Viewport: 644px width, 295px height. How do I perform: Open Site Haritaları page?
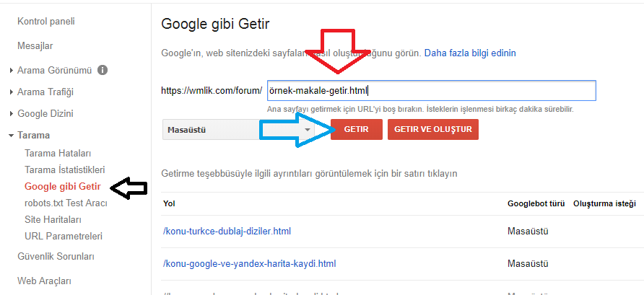click(53, 219)
